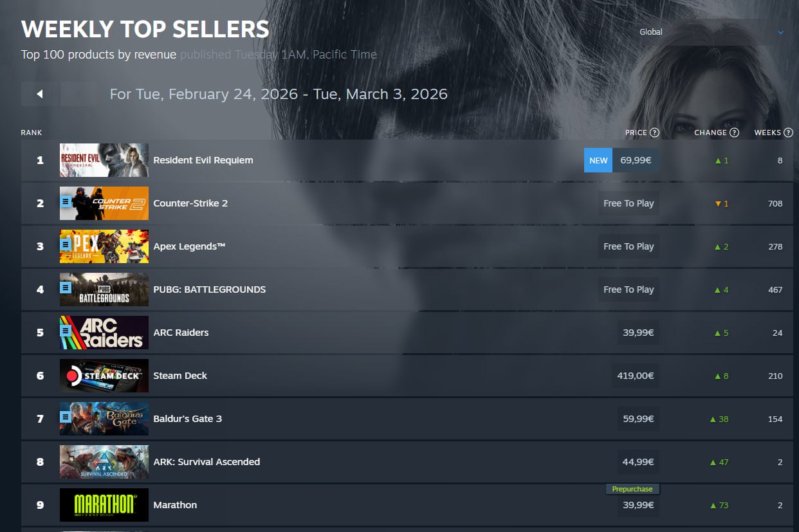The width and height of the screenshot is (799, 532).
Task: Click the Apex Legends list icon
Action: pyautogui.click(x=65, y=244)
